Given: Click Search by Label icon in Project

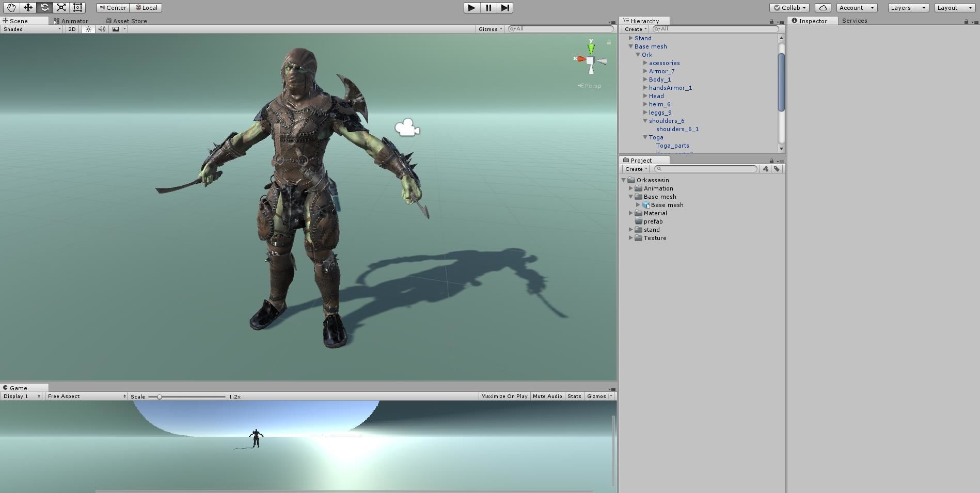Looking at the screenshot, I should pos(777,169).
